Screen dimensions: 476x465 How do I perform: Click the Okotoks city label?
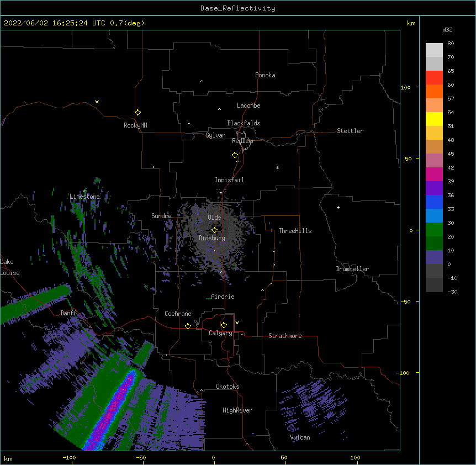[228, 387]
